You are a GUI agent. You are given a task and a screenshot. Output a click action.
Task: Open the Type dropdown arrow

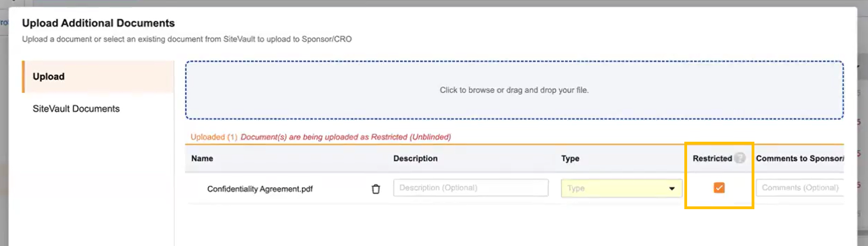click(x=672, y=188)
